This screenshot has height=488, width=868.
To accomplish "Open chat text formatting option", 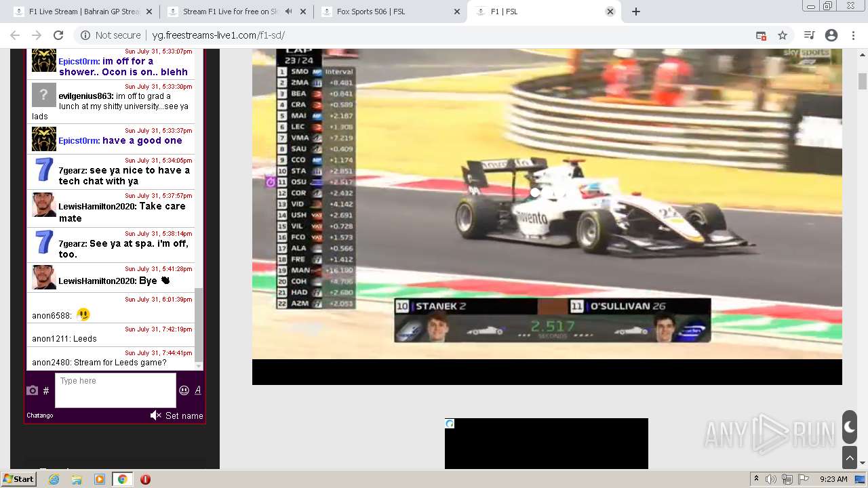I will pyautogui.click(x=198, y=390).
